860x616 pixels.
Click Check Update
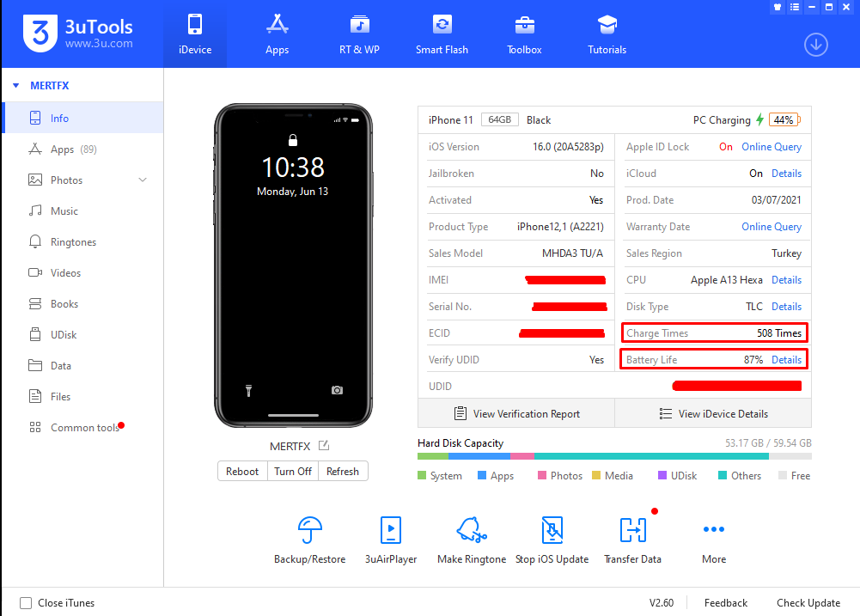coord(808,603)
